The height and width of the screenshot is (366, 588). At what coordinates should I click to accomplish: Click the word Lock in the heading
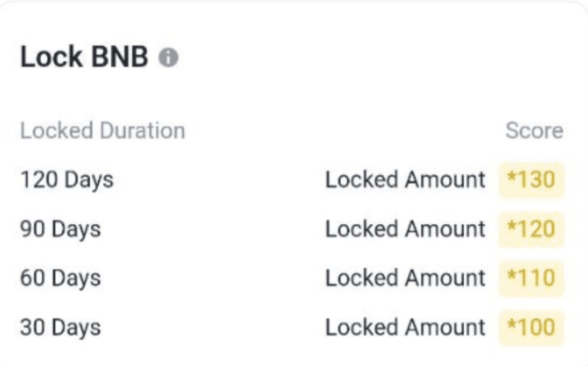[x=48, y=58]
